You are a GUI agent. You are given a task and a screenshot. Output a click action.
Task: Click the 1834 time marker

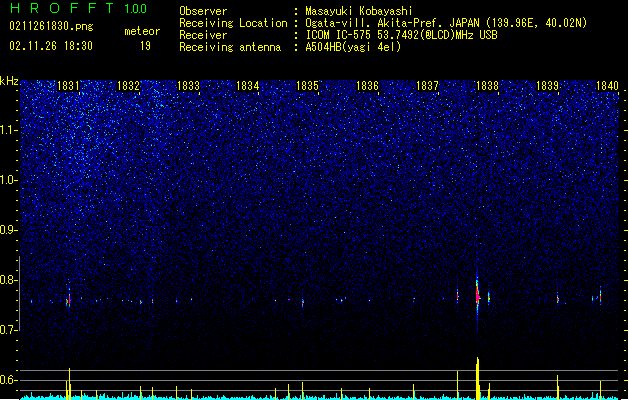pos(248,85)
